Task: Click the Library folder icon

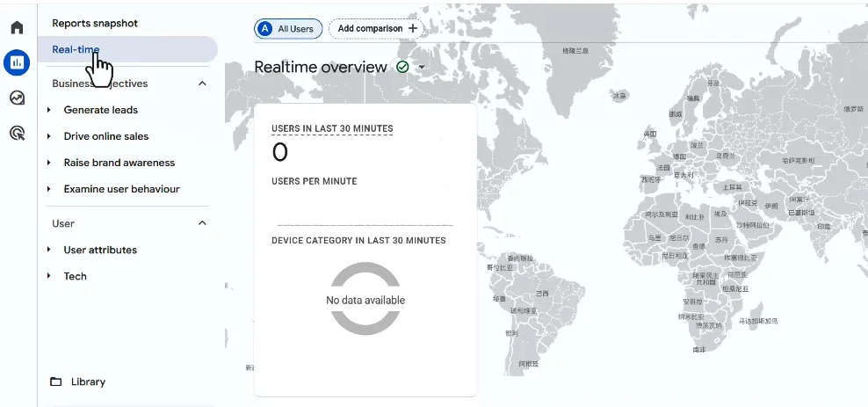Action: click(x=56, y=382)
